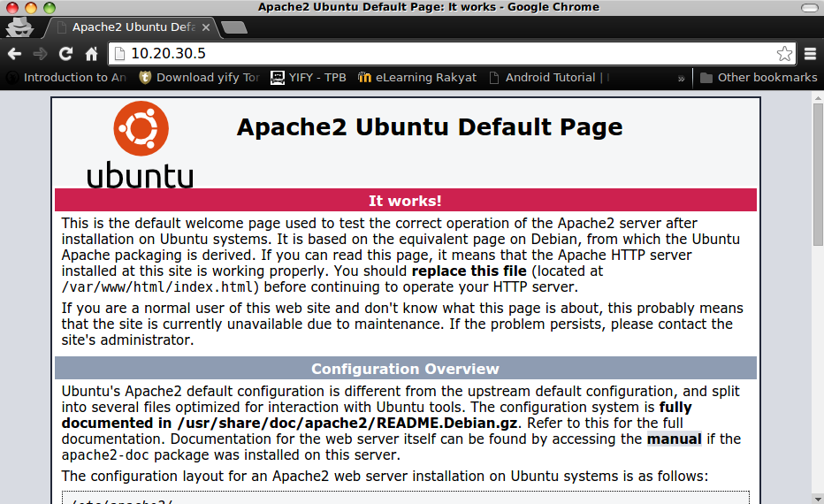824x504 pixels.
Task: Click the /usr/share/doc/apache2/README.Debian.gz text
Action: [347, 423]
